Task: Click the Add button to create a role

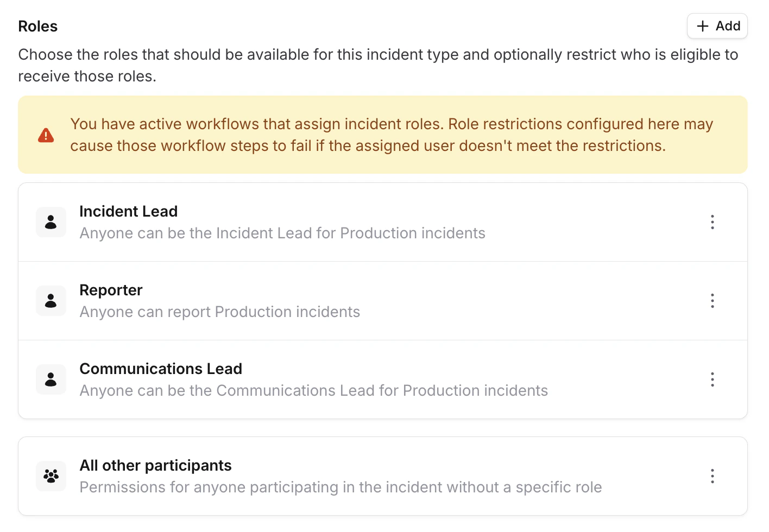Action: pos(717,26)
